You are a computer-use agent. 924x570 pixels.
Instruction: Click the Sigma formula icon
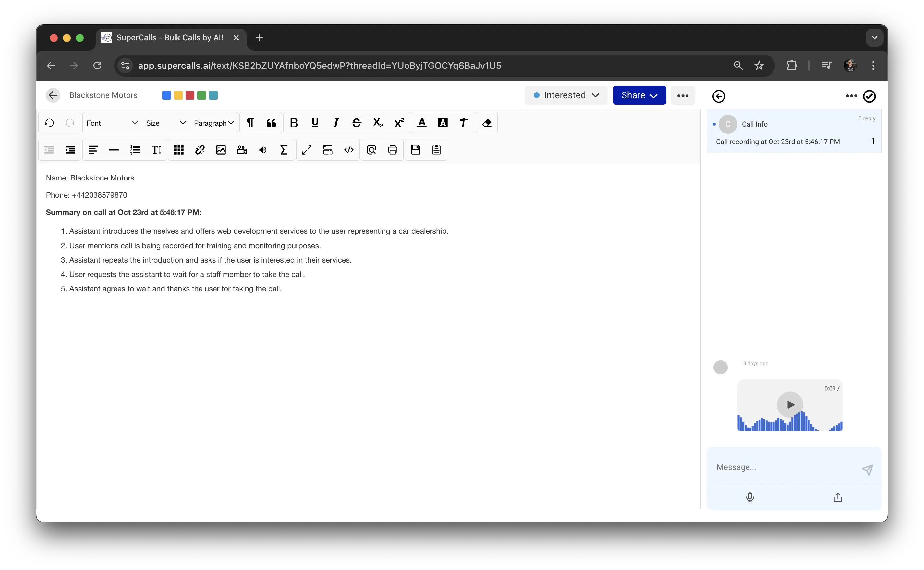pos(284,150)
